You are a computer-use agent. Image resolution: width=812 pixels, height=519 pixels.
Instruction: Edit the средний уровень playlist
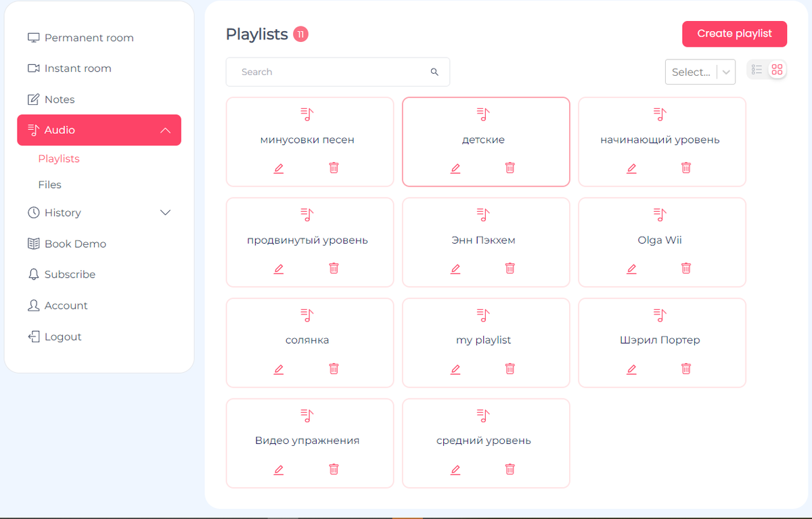(x=455, y=469)
